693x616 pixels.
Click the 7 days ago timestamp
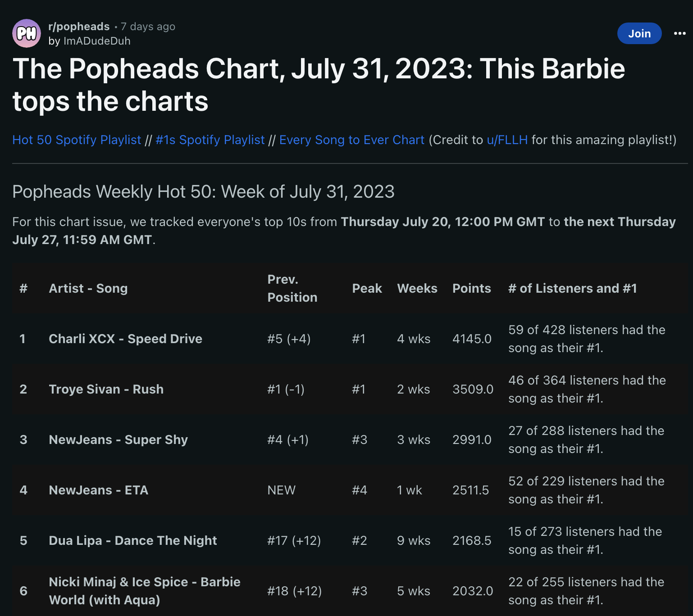point(148,26)
